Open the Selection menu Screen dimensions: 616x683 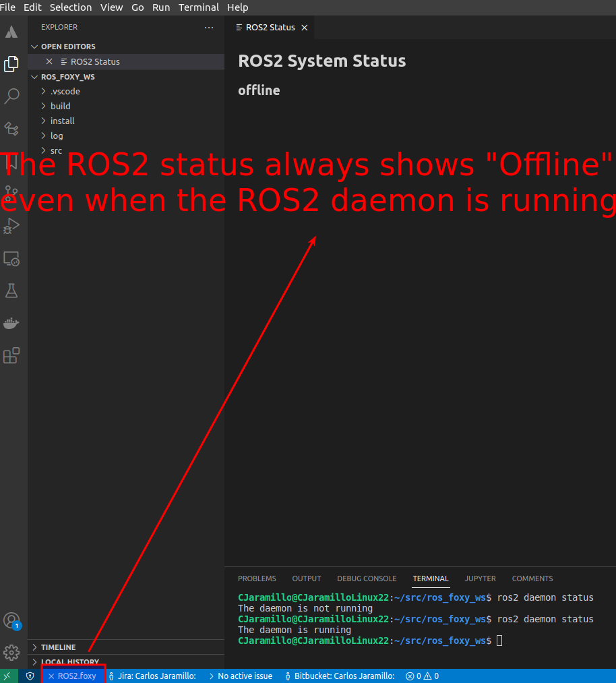(71, 7)
